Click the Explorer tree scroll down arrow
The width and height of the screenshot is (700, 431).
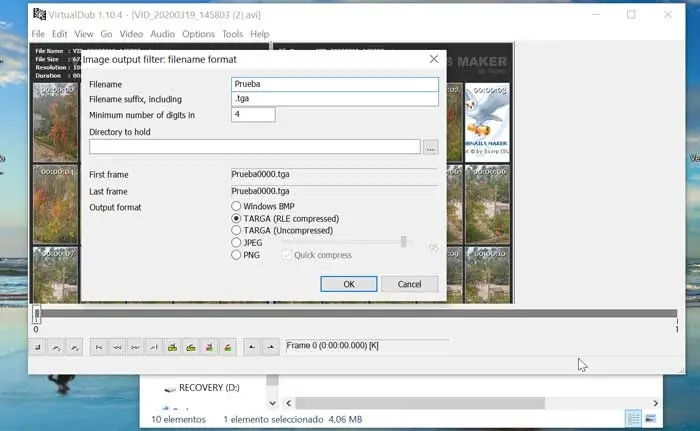(x=272, y=403)
